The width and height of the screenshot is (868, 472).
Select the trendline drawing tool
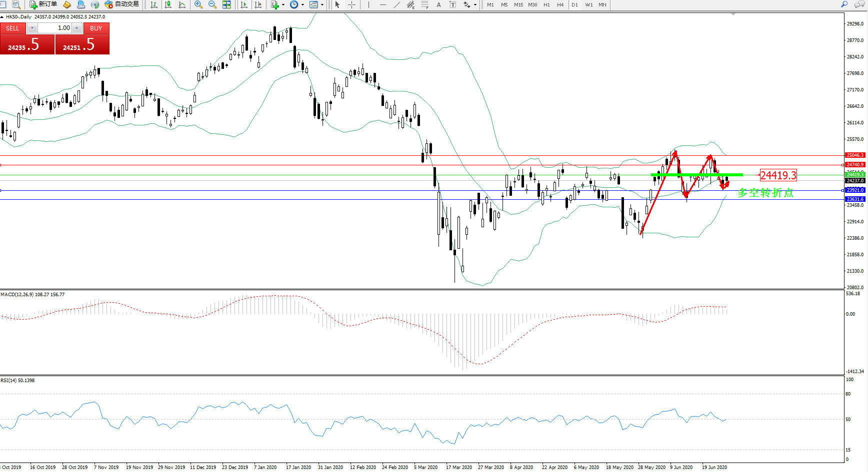pos(396,4)
